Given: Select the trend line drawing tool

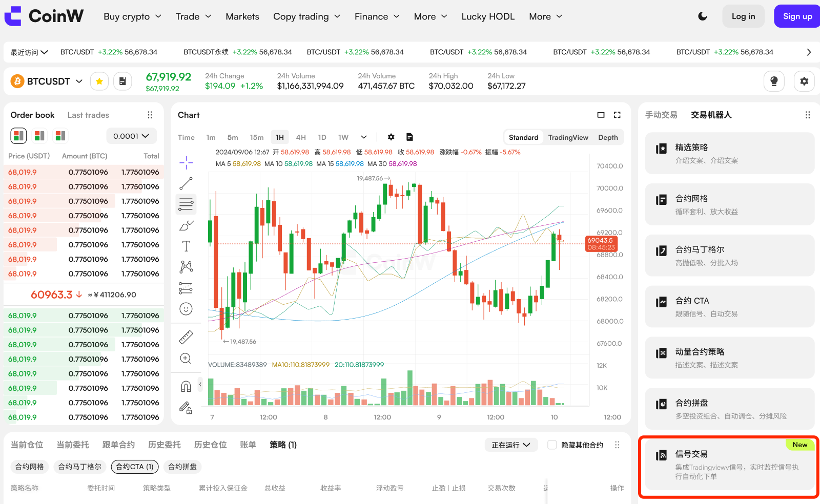Looking at the screenshot, I should click(186, 183).
